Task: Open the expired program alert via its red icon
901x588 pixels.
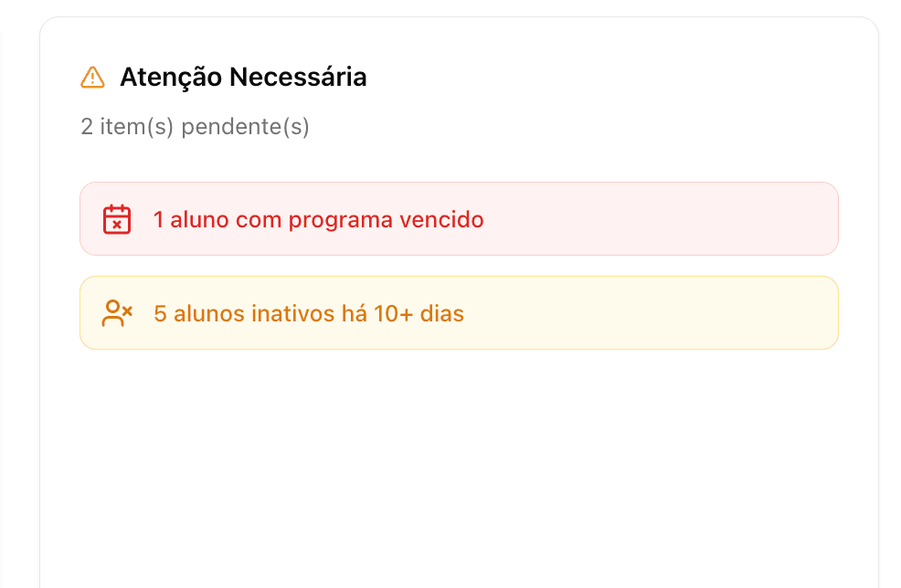Action: [117, 220]
